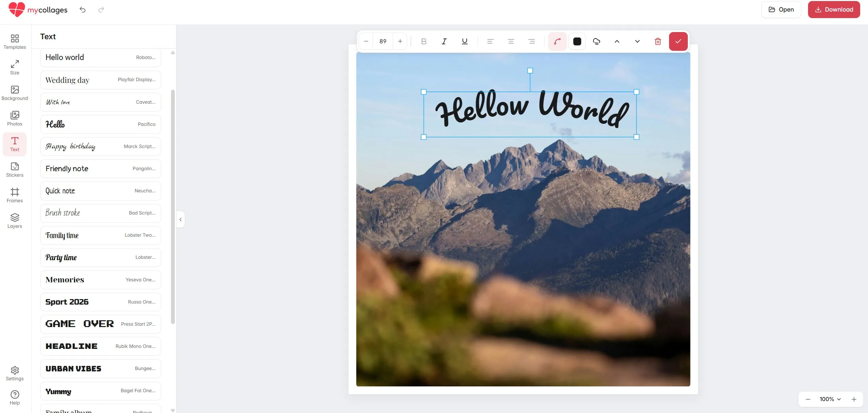Add the Party time Lobster style

pyautogui.click(x=100, y=257)
